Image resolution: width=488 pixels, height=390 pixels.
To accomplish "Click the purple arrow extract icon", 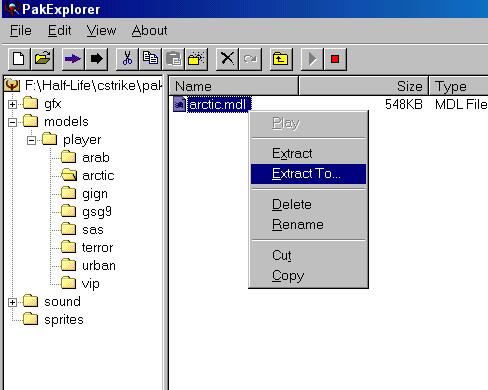I will pyautogui.click(x=73, y=59).
